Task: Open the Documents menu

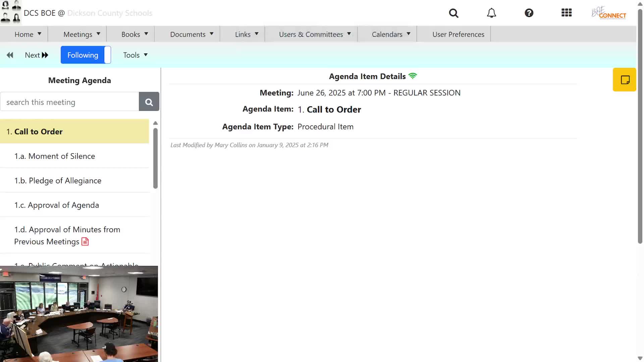Action: coord(192,34)
